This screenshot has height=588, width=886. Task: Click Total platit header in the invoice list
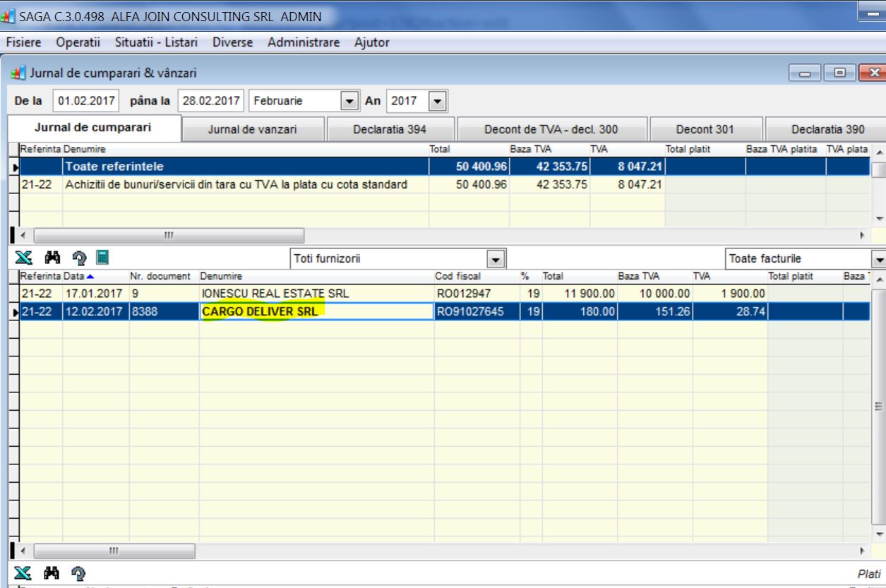pos(805,275)
